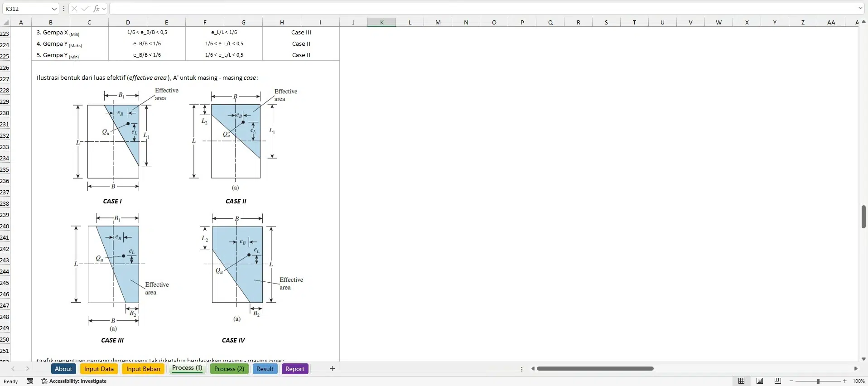Click the Select All corner triangle
868x386 pixels.
[6, 22]
